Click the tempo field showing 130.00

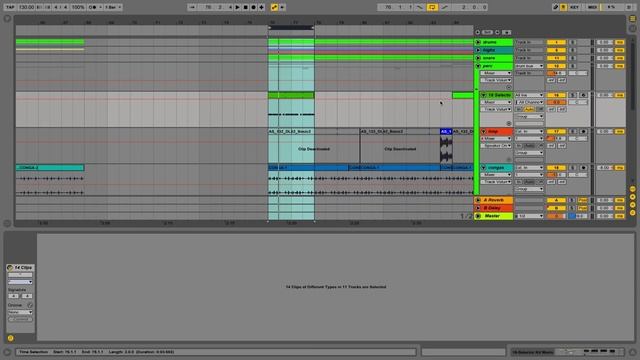click(26, 7)
